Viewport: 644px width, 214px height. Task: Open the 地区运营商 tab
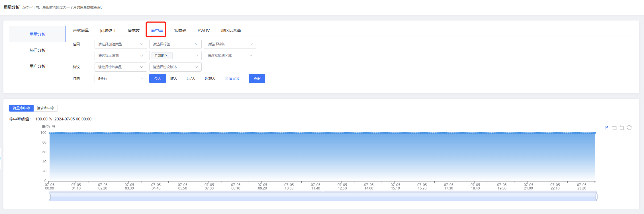click(x=231, y=31)
